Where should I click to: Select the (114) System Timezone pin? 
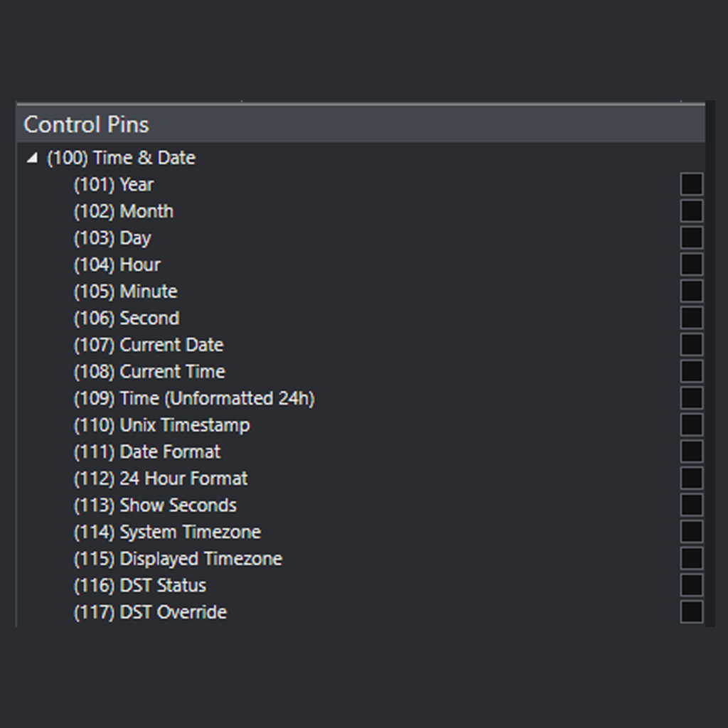click(166, 532)
